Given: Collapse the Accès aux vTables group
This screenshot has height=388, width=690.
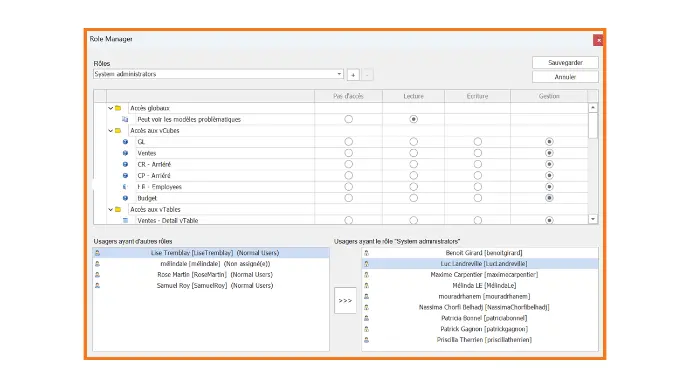Looking at the screenshot, I should 110,209.
